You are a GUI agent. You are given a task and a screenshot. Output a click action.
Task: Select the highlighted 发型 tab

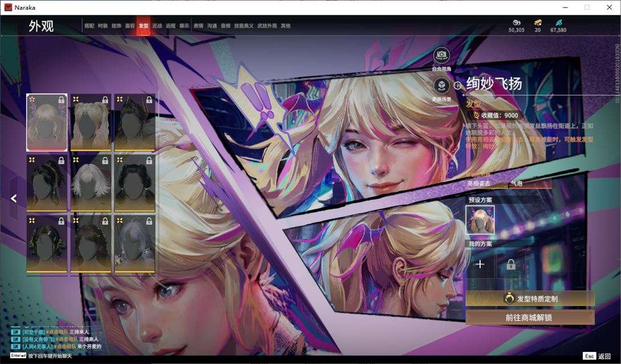coord(143,26)
